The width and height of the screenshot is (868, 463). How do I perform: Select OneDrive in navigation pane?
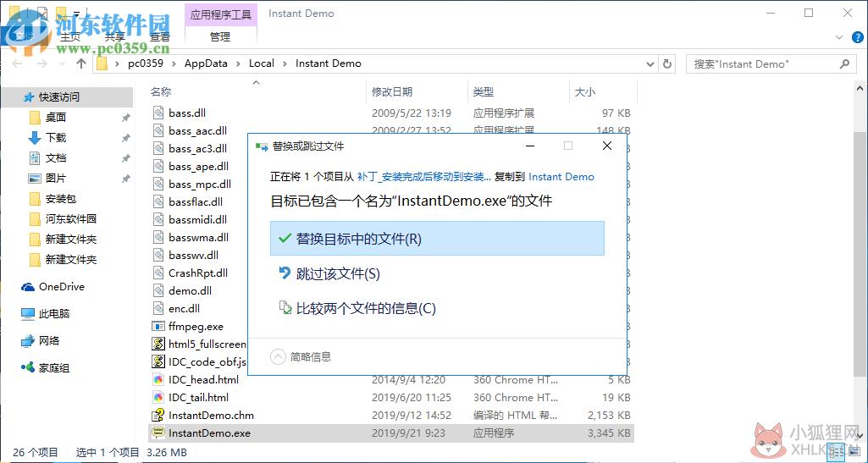pos(62,287)
